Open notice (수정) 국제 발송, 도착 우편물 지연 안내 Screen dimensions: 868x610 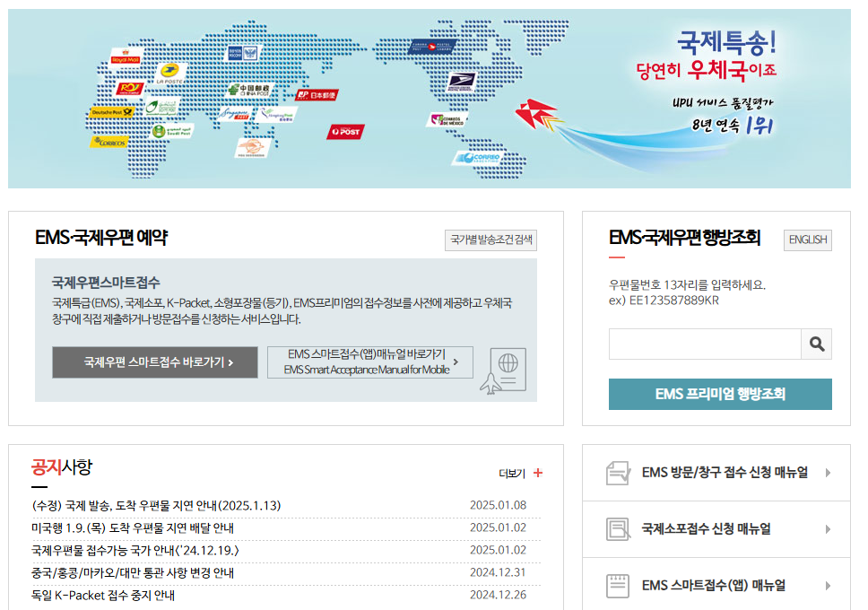pos(156,505)
